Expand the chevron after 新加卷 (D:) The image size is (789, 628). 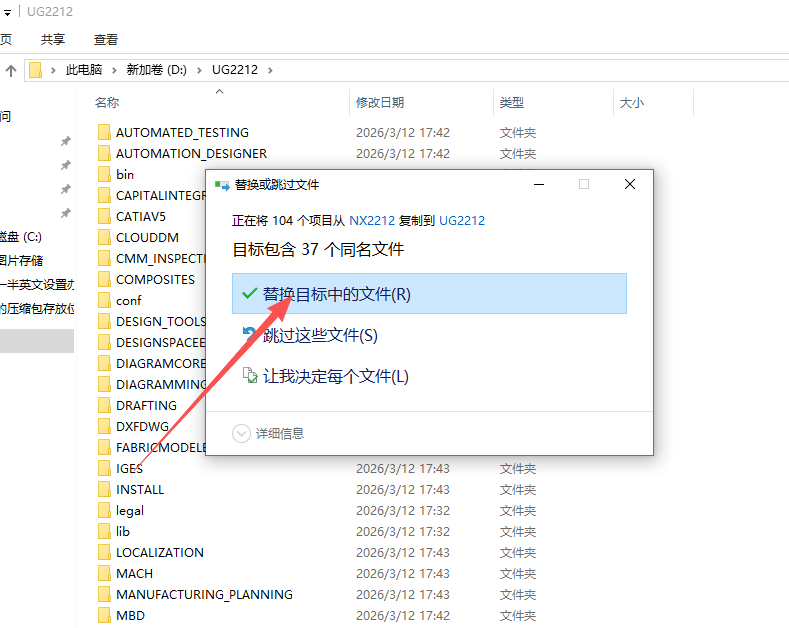199,70
